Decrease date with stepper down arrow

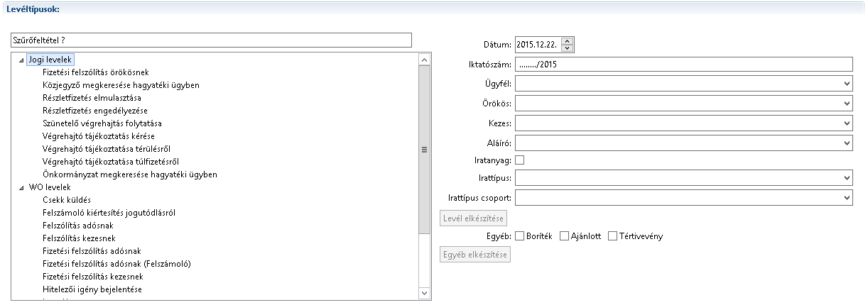(567, 49)
